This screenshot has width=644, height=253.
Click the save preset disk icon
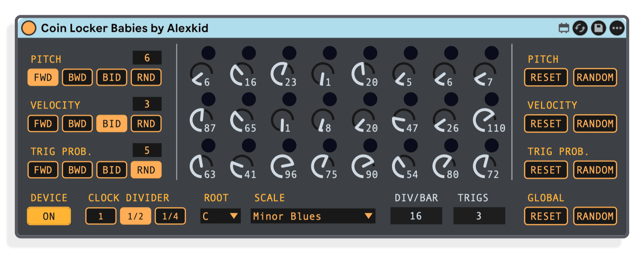click(x=598, y=28)
